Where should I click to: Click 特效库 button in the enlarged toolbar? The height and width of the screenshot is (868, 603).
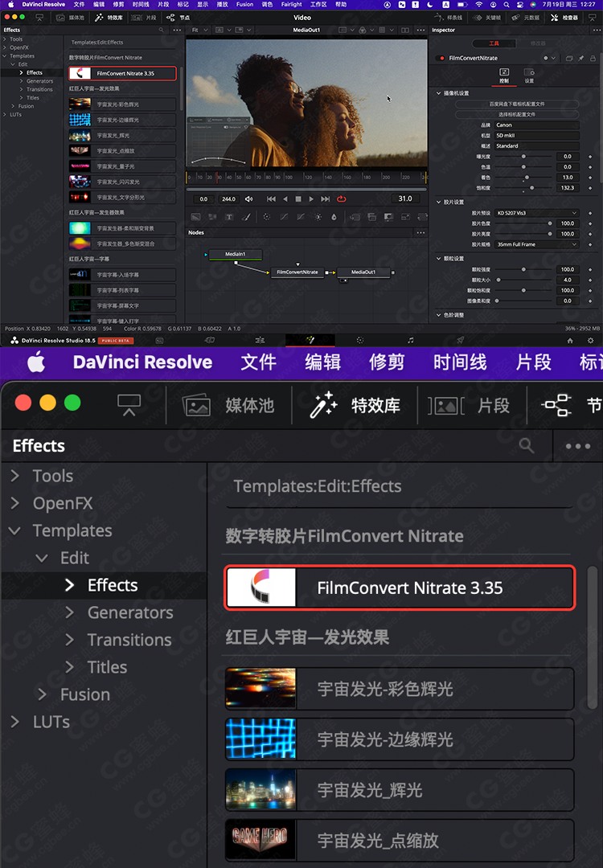click(x=355, y=406)
